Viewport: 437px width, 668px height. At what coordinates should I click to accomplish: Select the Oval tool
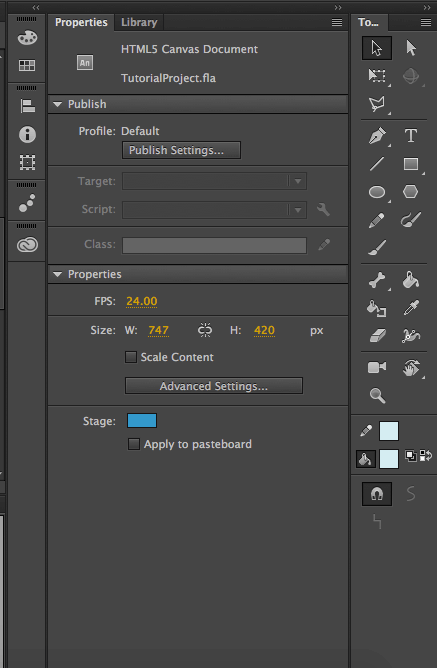pyautogui.click(x=377, y=192)
